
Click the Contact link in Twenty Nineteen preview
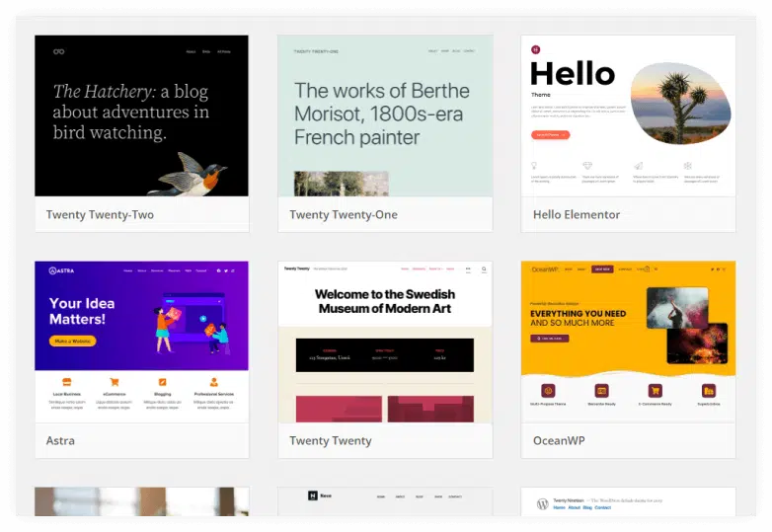click(x=602, y=507)
